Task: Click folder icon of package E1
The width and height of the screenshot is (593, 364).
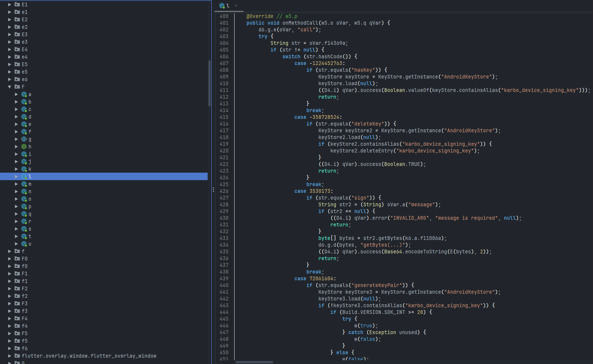Action: (17, 4)
